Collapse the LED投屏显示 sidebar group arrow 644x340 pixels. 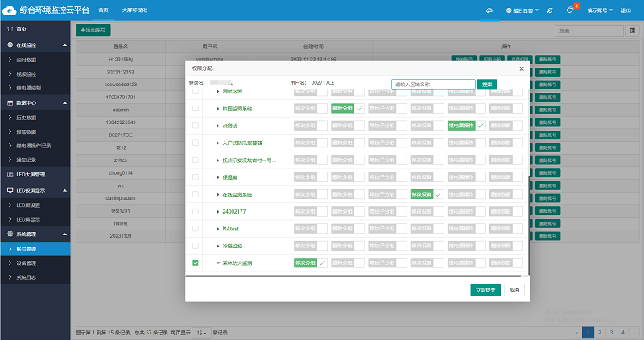[x=64, y=190]
